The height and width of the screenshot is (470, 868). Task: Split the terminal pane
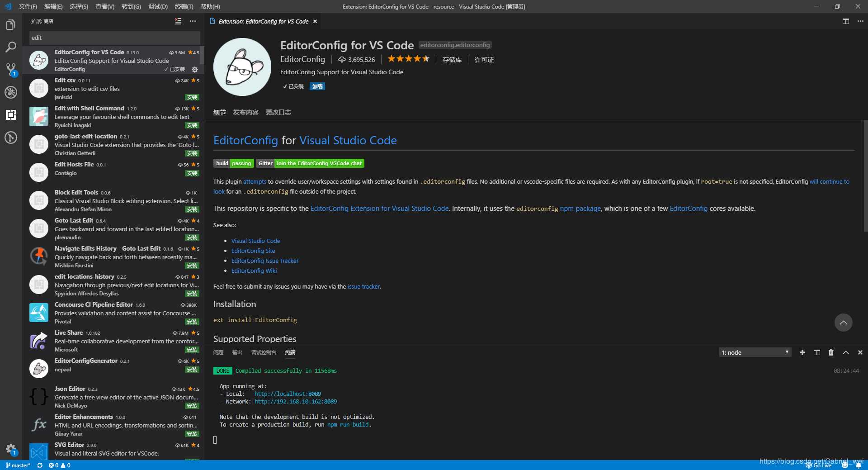click(x=817, y=352)
